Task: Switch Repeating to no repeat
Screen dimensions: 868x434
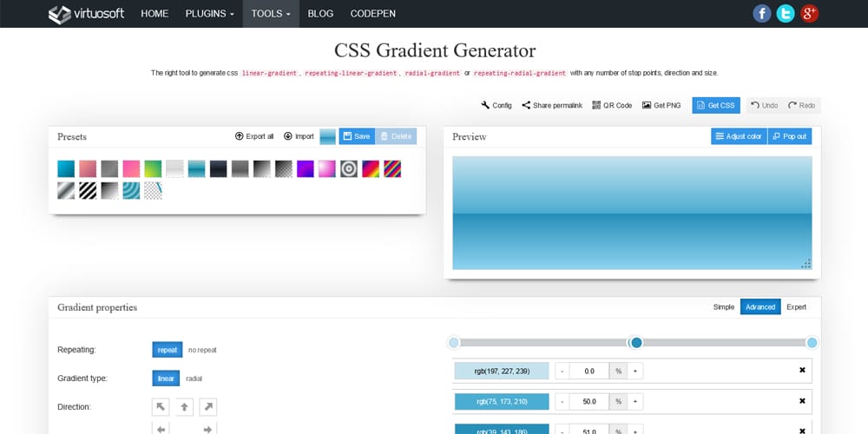Action: pyautogui.click(x=202, y=350)
